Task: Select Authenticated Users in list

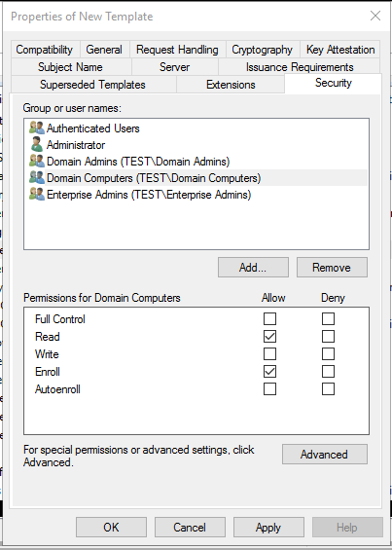Action: coord(196,128)
